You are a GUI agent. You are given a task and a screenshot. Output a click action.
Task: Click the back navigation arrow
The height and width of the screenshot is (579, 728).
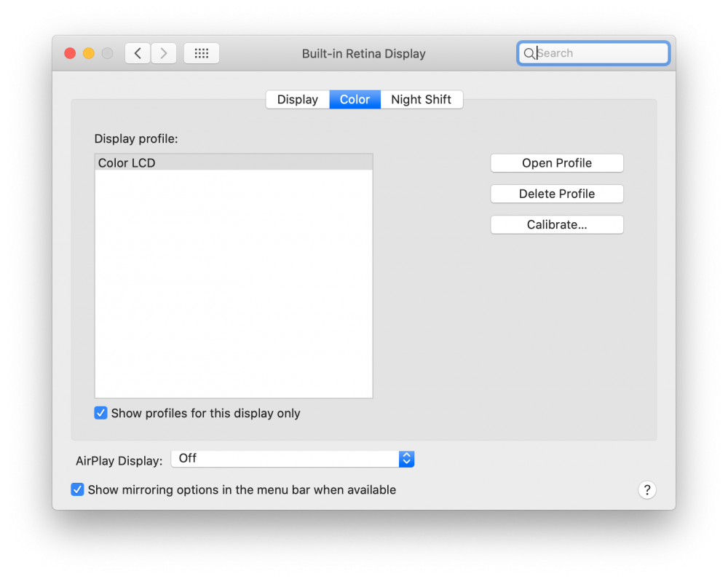coord(137,52)
